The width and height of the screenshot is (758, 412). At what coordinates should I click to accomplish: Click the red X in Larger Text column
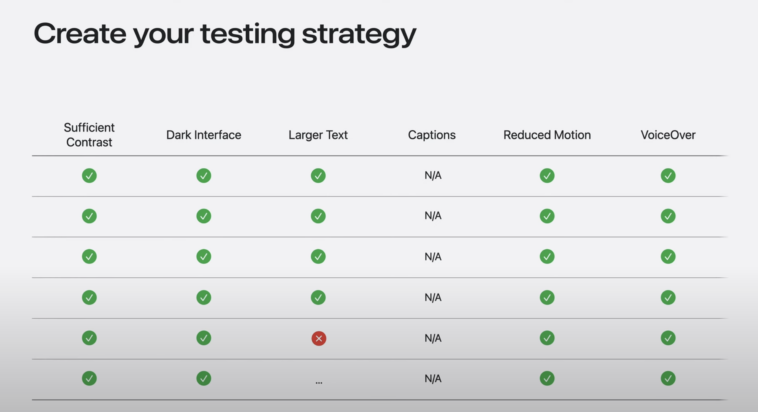click(x=318, y=338)
